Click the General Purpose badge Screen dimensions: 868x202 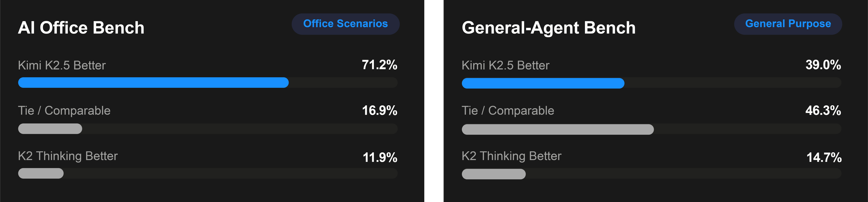coord(788,24)
